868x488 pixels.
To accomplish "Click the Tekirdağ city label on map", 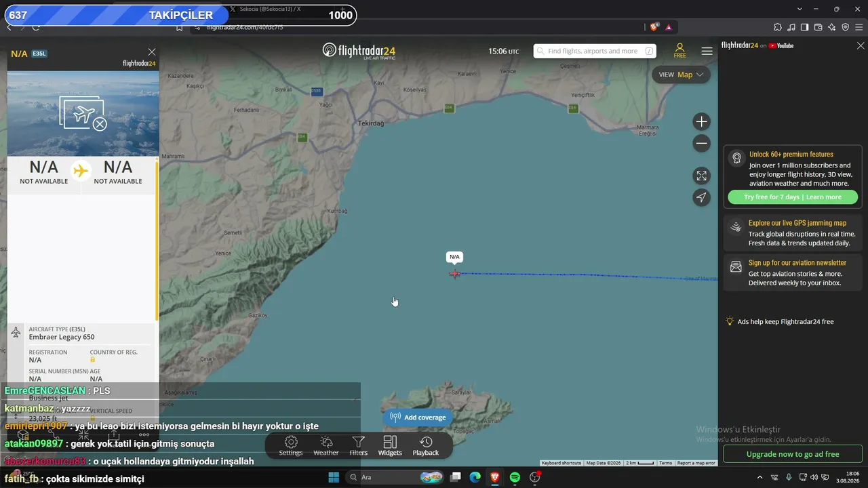I will (371, 123).
